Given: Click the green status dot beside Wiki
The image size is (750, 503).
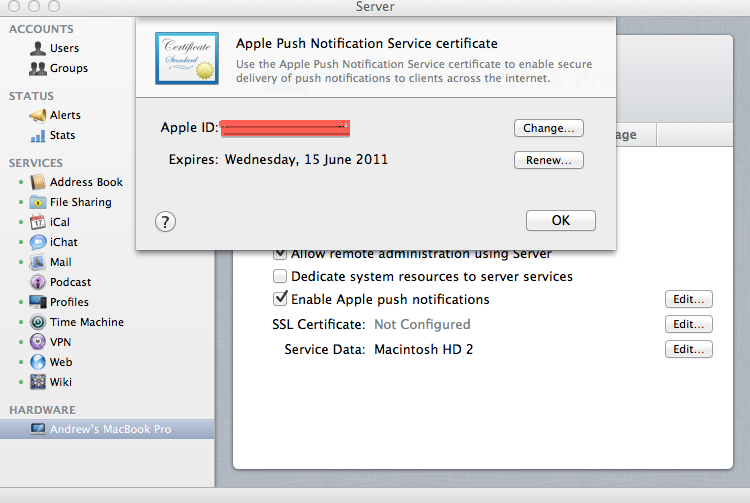Looking at the screenshot, I should click(21, 382).
